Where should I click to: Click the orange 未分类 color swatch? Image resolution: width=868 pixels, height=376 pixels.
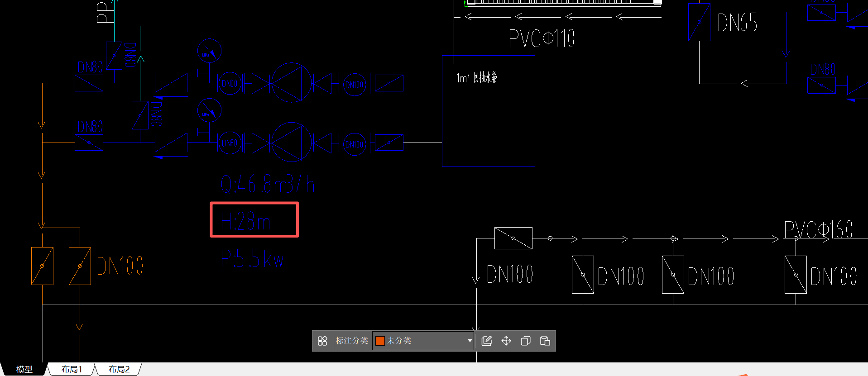380,341
